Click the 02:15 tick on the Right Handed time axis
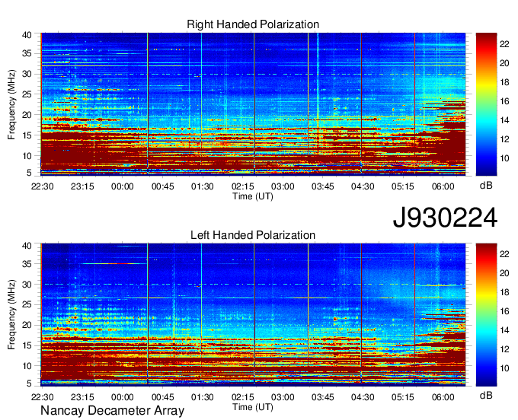This screenshot has height=420, width=518. click(x=242, y=186)
